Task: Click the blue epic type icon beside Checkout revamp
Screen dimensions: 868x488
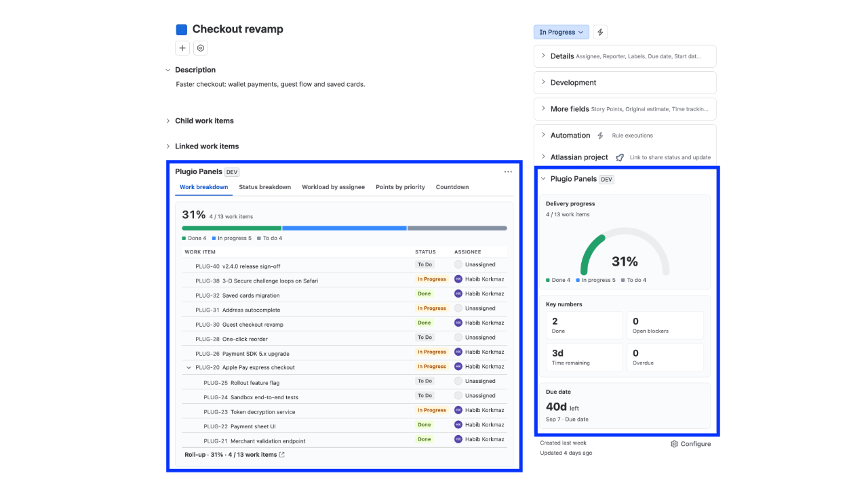Action: point(182,30)
